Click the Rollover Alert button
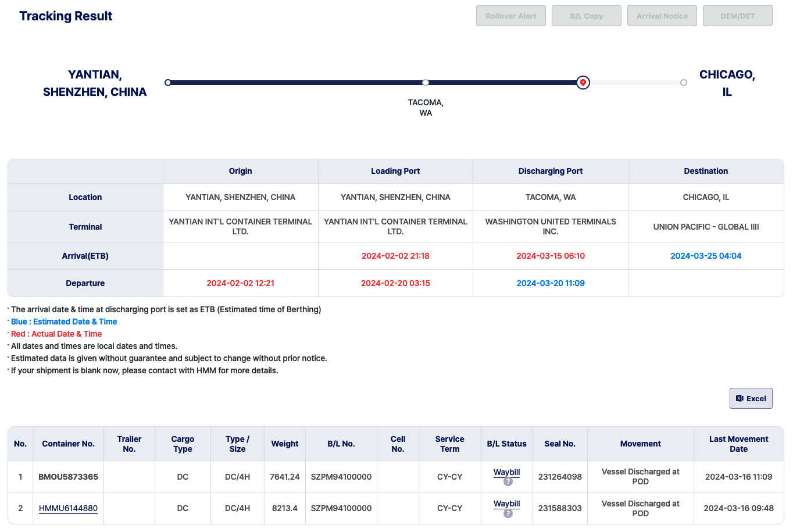The width and height of the screenshot is (793, 532). click(x=510, y=16)
